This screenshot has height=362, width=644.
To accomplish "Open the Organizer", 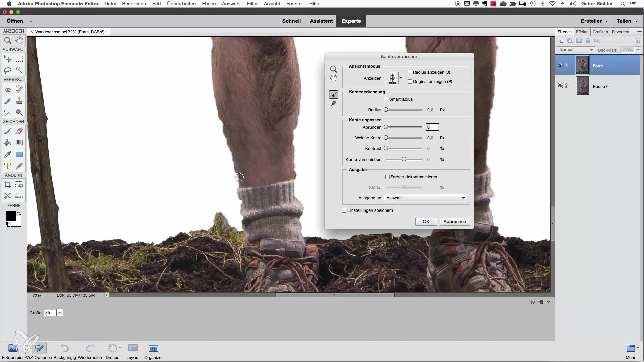I will click(x=153, y=352).
